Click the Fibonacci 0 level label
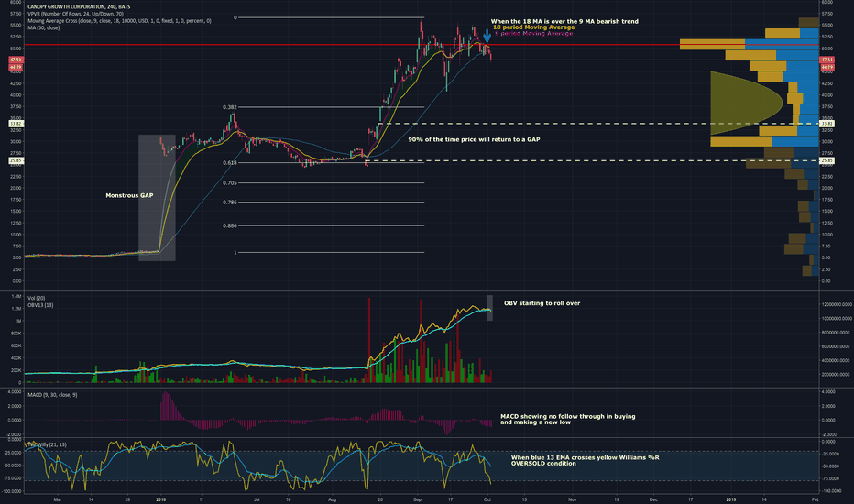This screenshot has width=854, height=504. [x=235, y=17]
